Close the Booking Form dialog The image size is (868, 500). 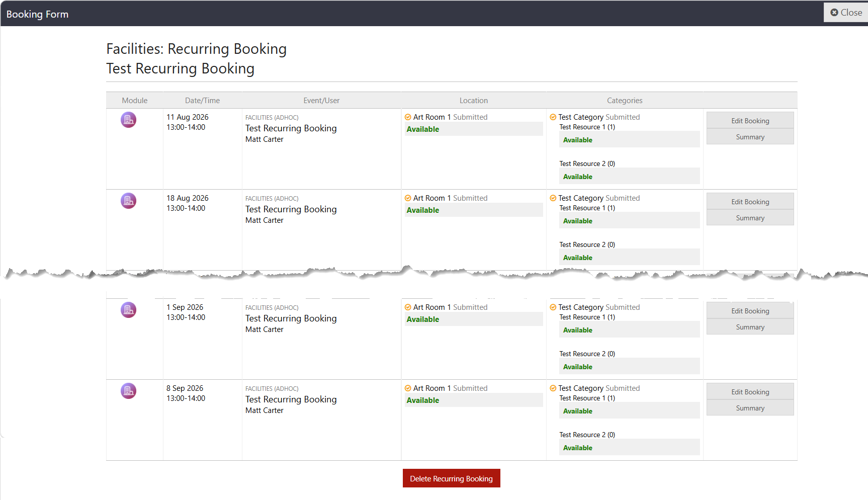coord(846,13)
